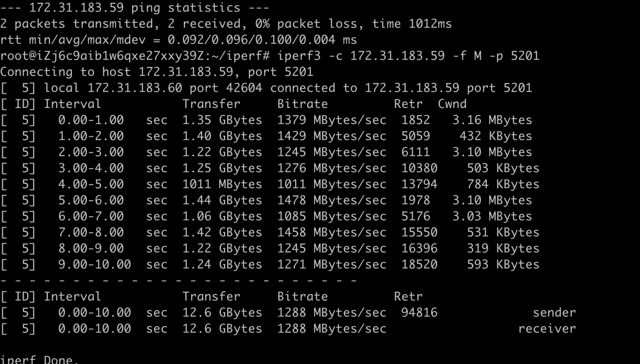640x364 pixels.
Task: Click the Retr value 13794
Action: pyautogui.click(x=419, y=184)
